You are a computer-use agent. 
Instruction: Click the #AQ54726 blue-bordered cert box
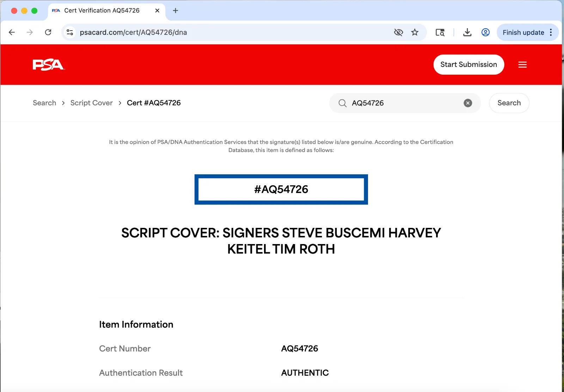pyautogui.click(x=281, y=189)
